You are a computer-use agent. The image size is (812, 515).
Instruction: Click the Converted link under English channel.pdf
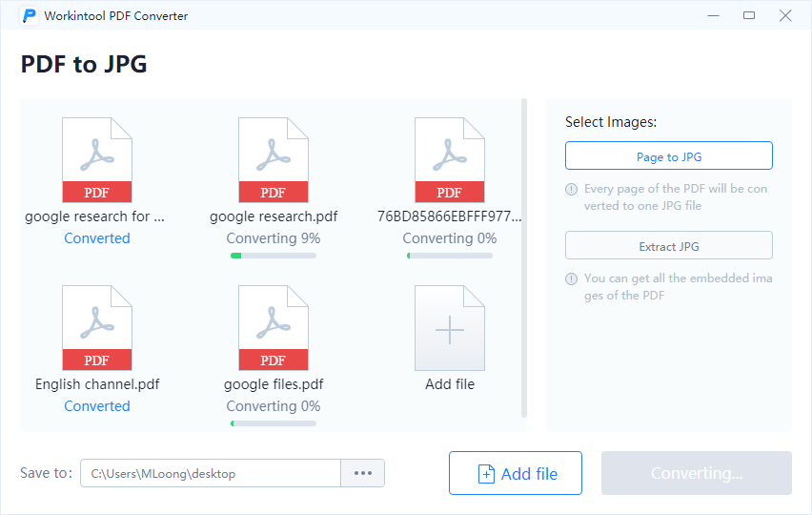pos(97,406)
